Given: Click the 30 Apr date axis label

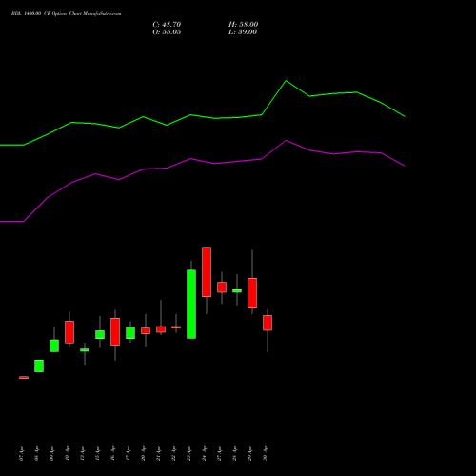Looking at the screenshot, I should [x=266, y=453].
